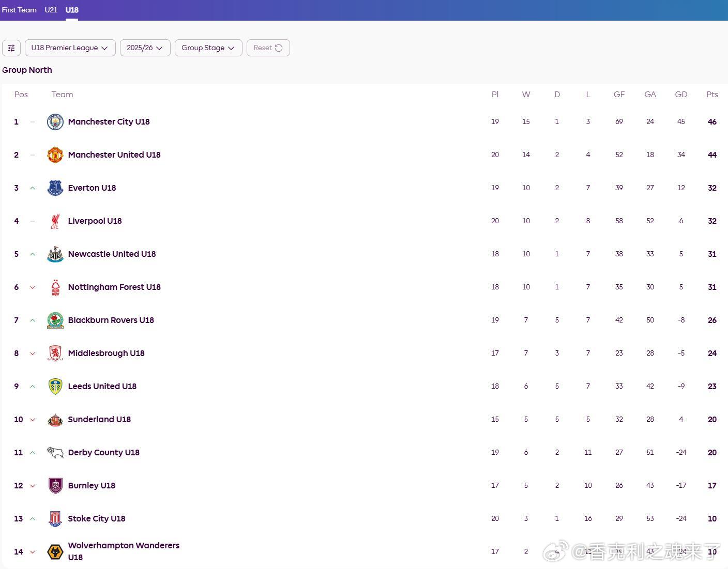Open the Stoke City U18 team link
The width and height of the screenshot is (728, 569).
click(x=97, y=519)
